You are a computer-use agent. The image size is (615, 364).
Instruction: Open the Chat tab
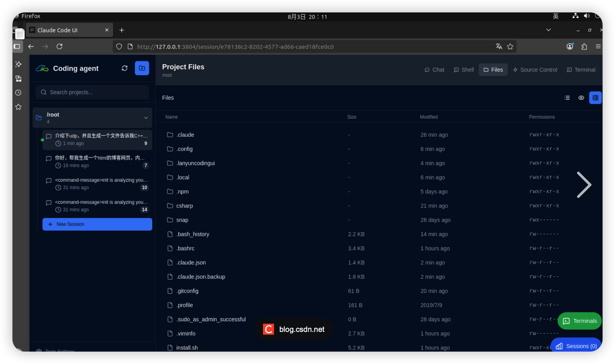point(434,70)
